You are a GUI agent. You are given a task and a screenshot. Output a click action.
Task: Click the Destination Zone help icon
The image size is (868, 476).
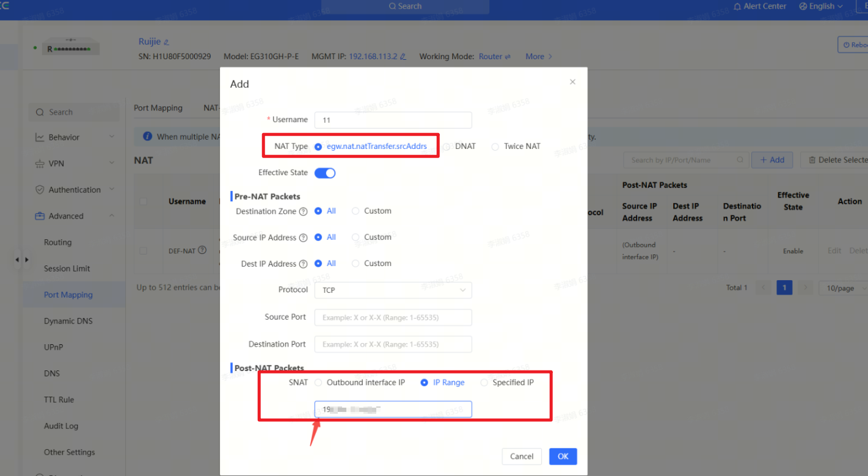tap(303, 212)
